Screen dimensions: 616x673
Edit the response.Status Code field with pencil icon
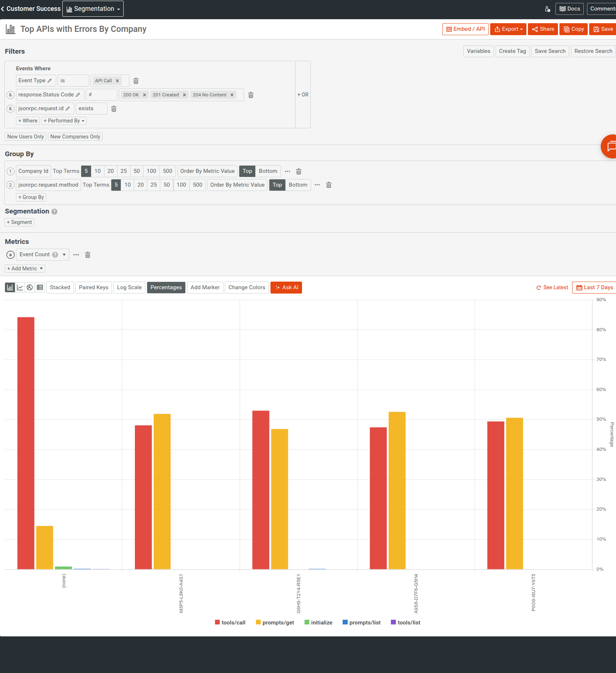tap(78, 95)
